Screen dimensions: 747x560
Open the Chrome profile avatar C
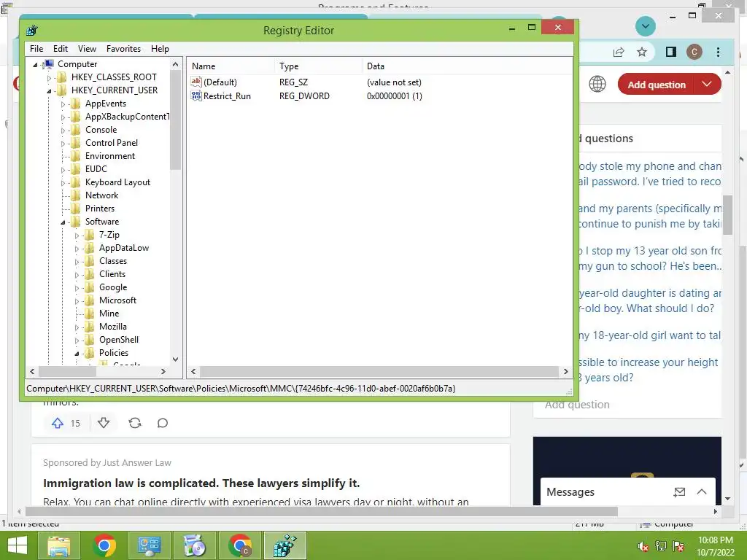694,52
